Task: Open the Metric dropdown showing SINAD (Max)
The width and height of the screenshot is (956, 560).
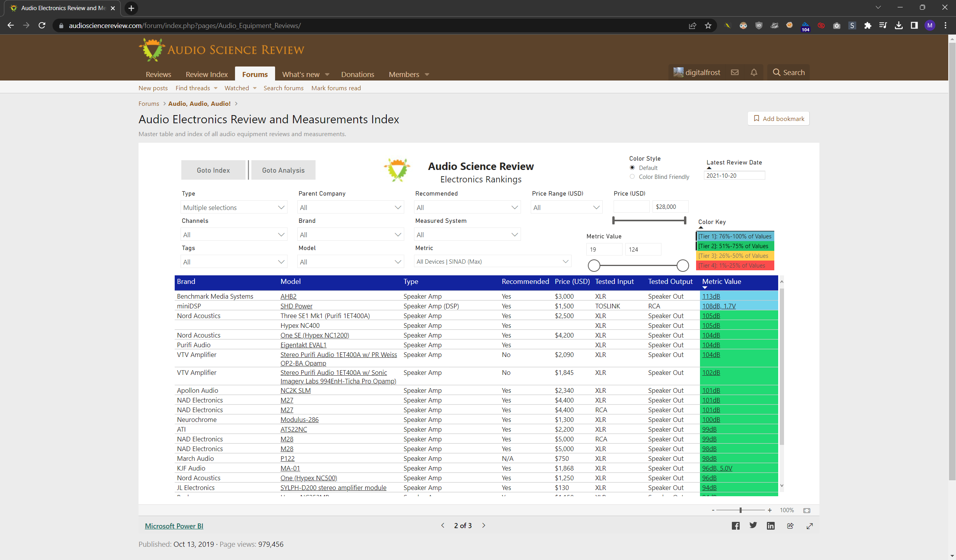Action: pyautogui.click(x=493, y=261)
